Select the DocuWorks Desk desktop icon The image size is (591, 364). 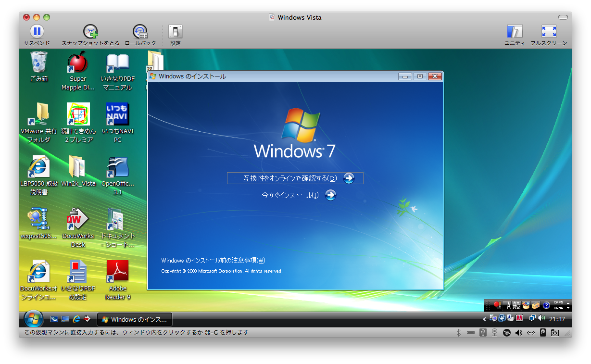[78, 228]
